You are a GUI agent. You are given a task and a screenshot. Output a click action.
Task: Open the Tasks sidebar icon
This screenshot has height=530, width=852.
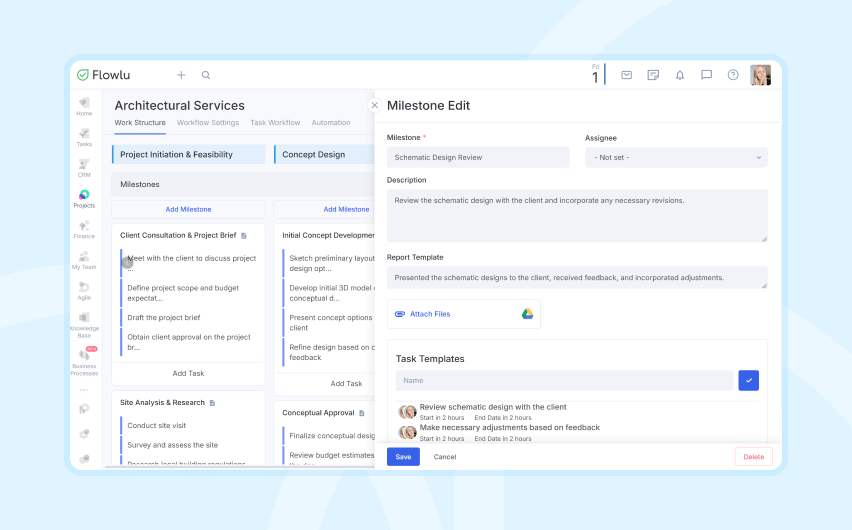pos(84,136)
